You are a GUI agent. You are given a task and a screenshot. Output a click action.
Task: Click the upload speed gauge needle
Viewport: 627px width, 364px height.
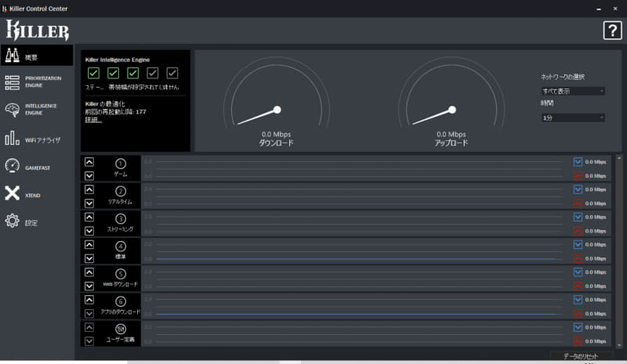434,117
